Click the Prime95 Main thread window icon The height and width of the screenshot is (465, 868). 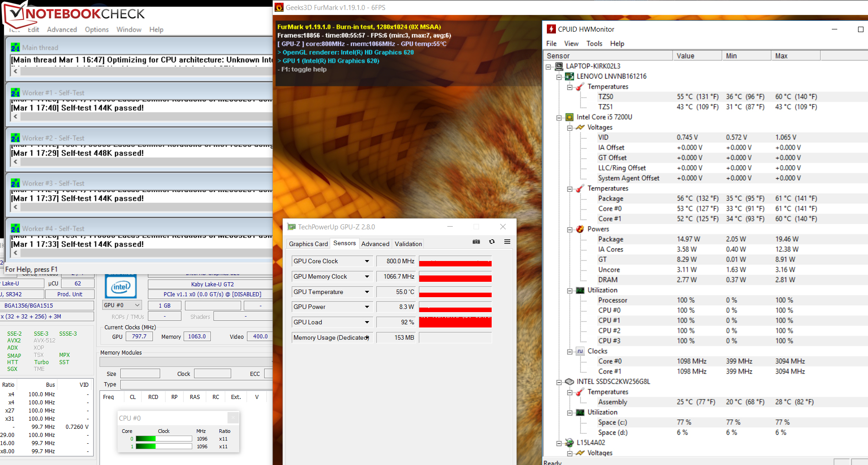point(15,47)
